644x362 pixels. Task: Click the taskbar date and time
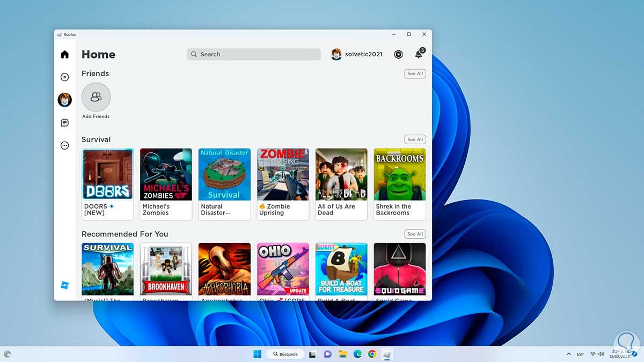click(620, 354)
